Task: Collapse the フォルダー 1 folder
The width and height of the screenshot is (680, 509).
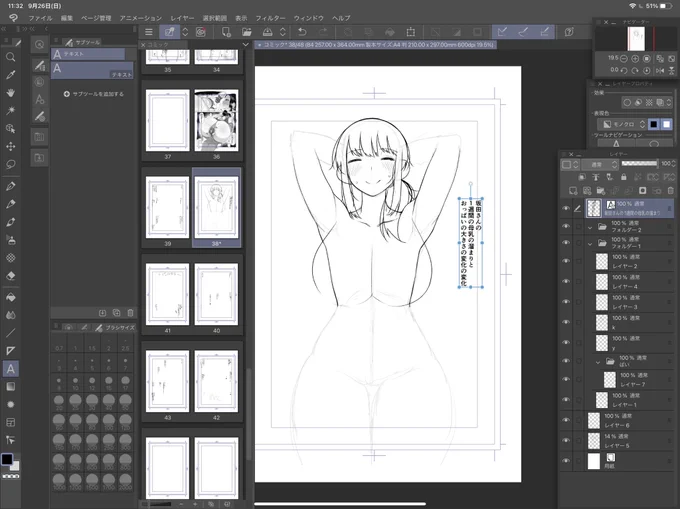Action: coord(590,244)
